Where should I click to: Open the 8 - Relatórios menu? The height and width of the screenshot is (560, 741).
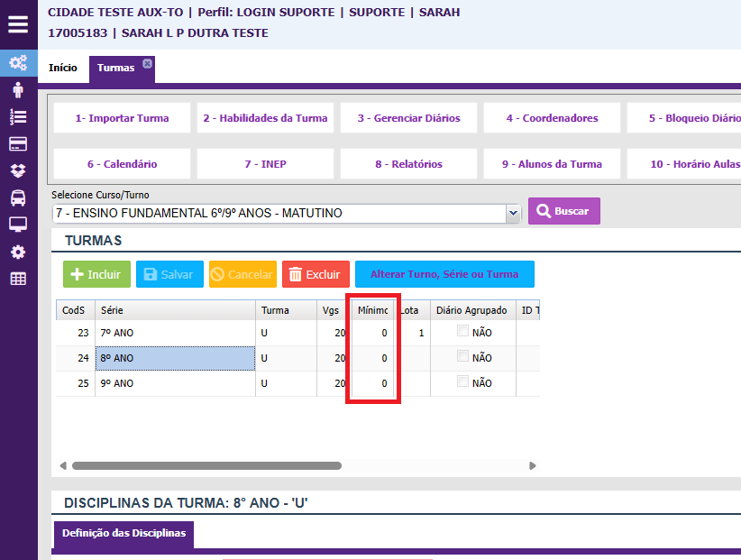point(408,164)
